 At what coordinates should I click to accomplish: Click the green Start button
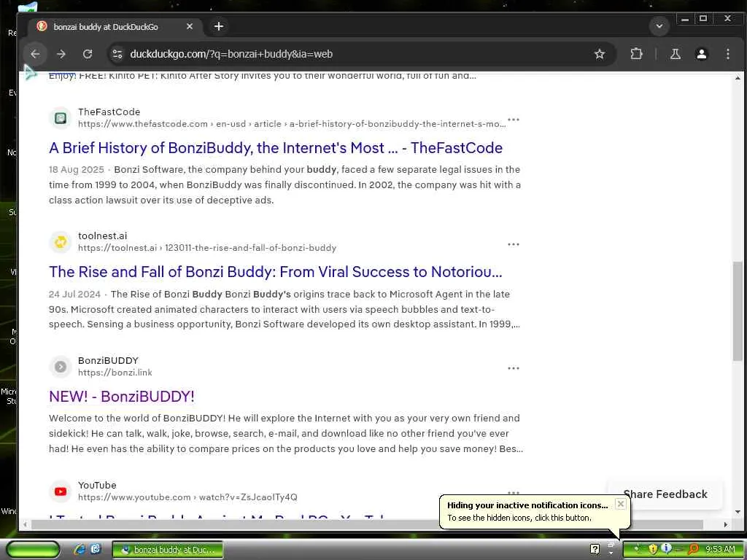point(33,550)
